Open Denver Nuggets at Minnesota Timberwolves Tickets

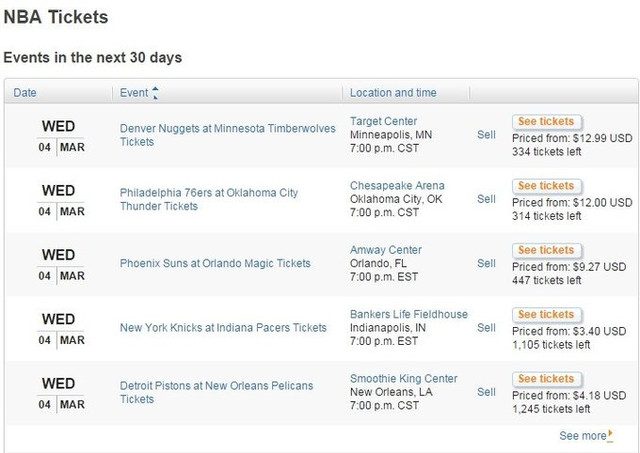click(x=227, y=135)
